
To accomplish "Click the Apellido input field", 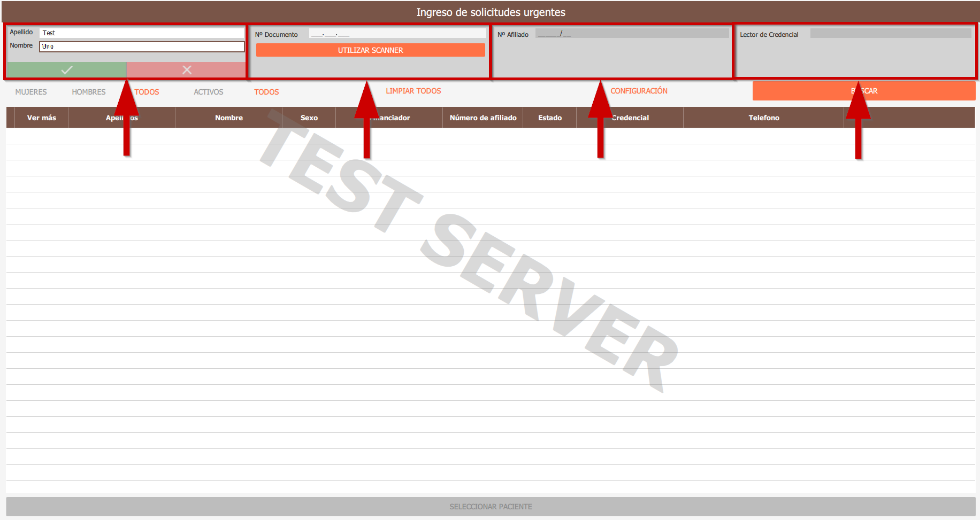I will (x=142, y=33).
